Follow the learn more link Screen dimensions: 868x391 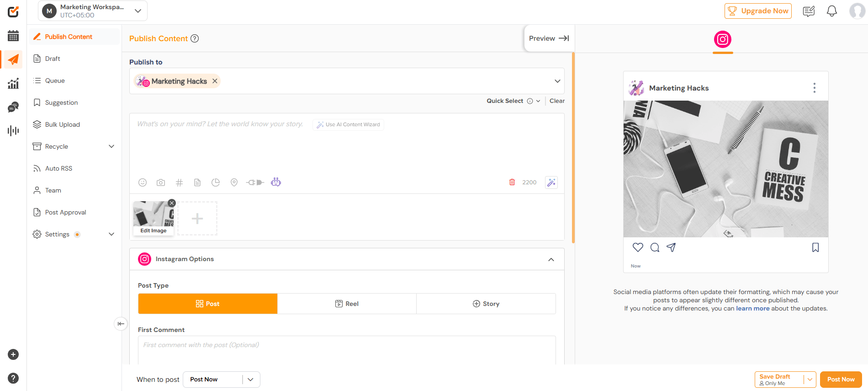tap(752, 309)
